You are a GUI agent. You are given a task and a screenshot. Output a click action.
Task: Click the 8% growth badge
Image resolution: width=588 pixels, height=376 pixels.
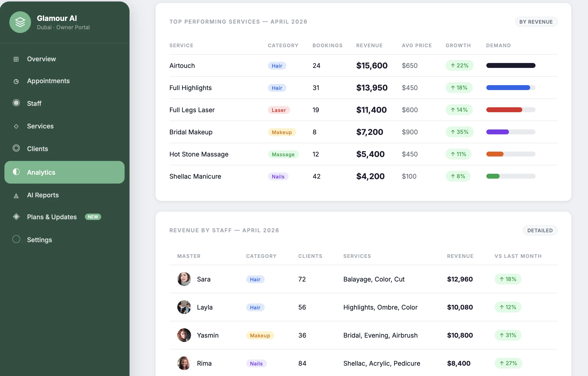(x=458, y=176)
